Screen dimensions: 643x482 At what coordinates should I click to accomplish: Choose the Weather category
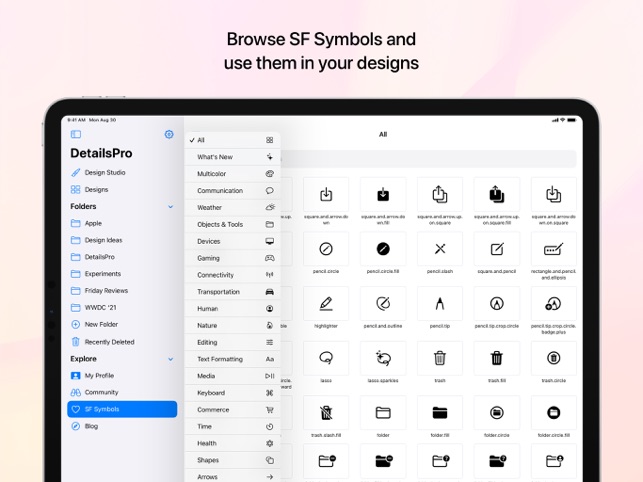click(233, 208)
